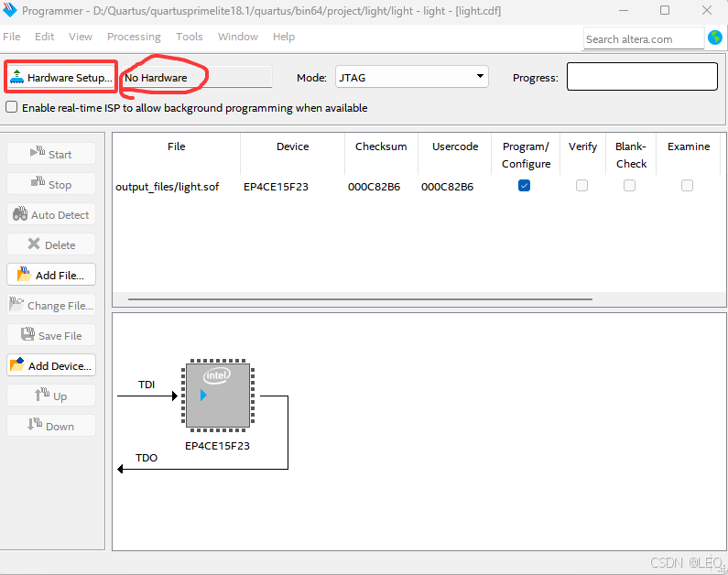Check Examine for light.sof

[687, 186]
